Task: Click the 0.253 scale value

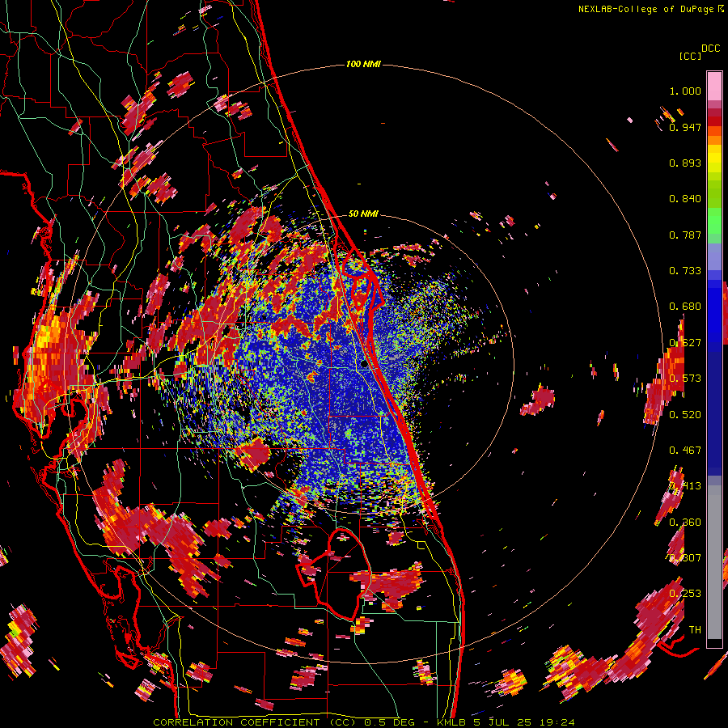Action: pos(685,594)
